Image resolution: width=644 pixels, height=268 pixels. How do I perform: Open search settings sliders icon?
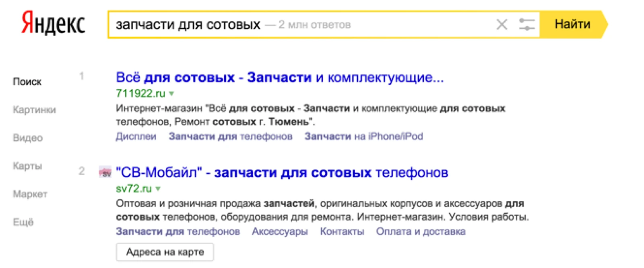(526, 25)
